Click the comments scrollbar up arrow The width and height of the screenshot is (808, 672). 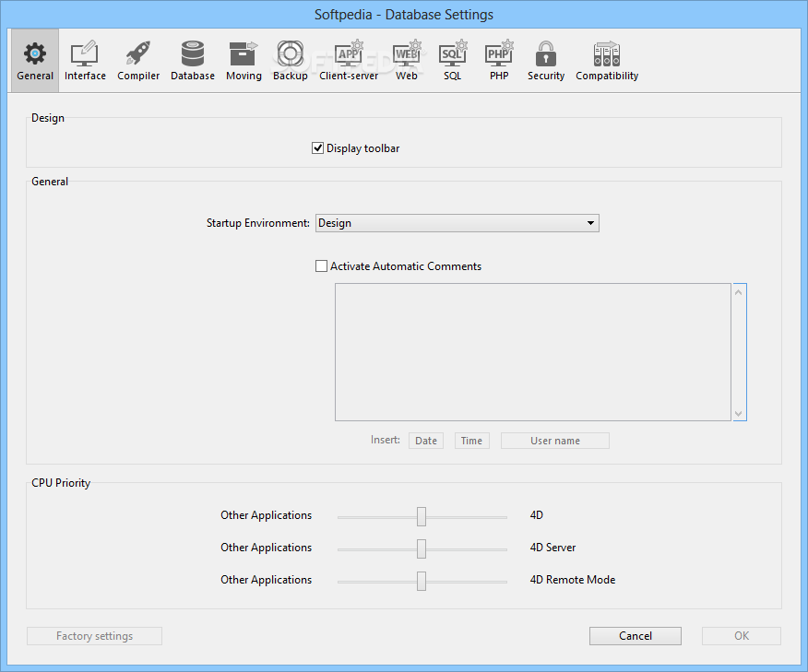pyautogui.click(x=739, y=292)
